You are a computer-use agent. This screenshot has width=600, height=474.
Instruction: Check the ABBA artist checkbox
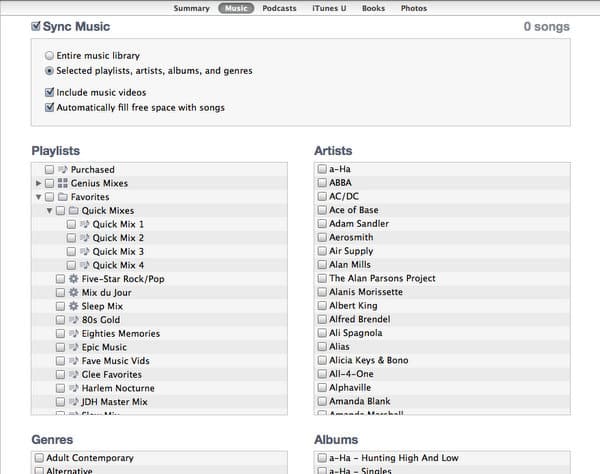[x=322, y=182]
